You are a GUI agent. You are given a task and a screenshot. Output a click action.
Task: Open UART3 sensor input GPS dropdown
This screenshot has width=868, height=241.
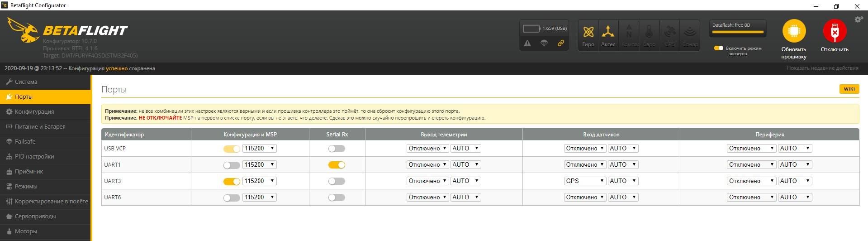(584, 181)
